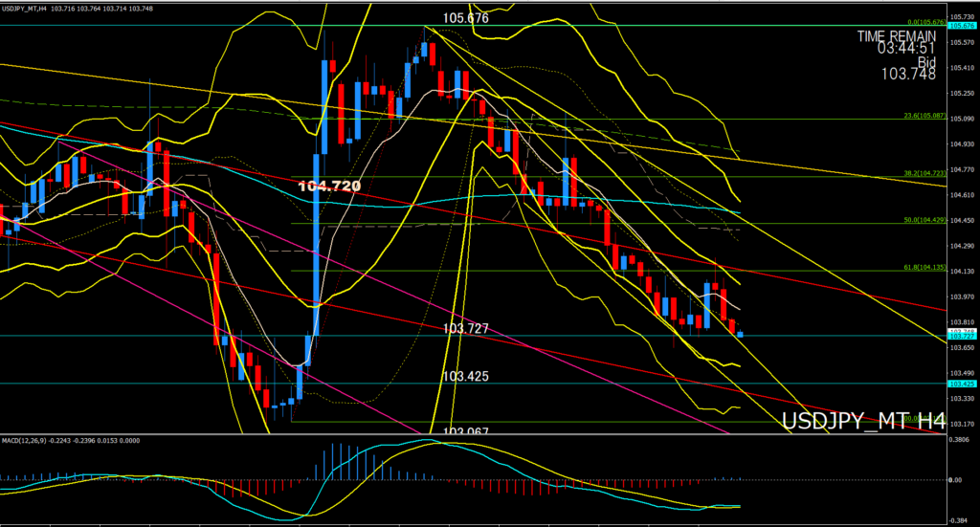Screen dimensions: 980x527
Task: Click the TIME REMAIN label
Action: 896,36
